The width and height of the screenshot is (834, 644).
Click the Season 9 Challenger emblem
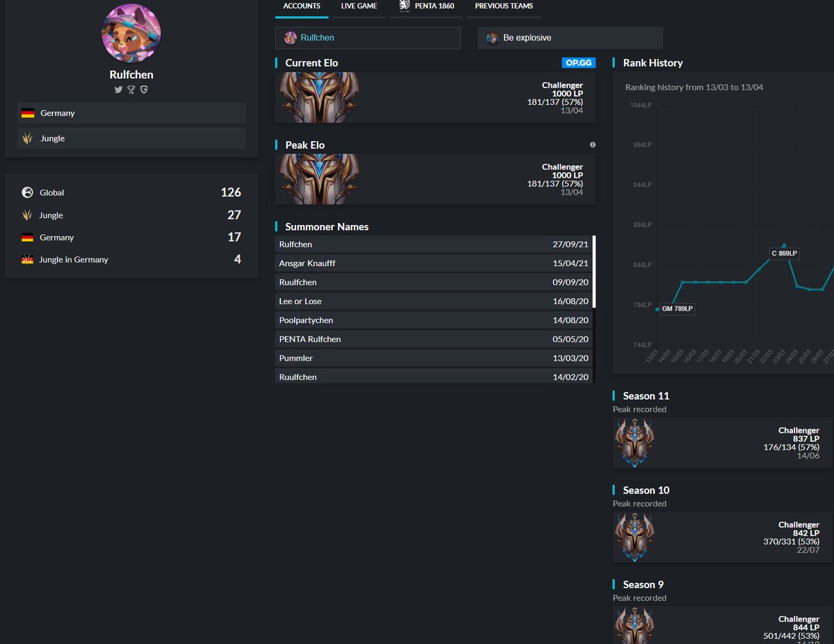tap(635, 625)
